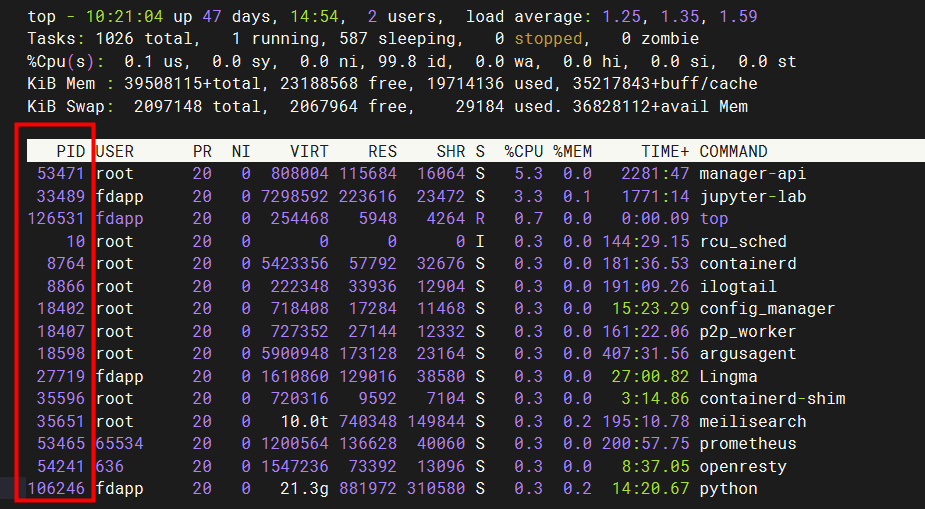Image resolution: width=925 pixels, height=509 pixels.
Task: Click the RES column header
Action: click(x=382, y=152)
